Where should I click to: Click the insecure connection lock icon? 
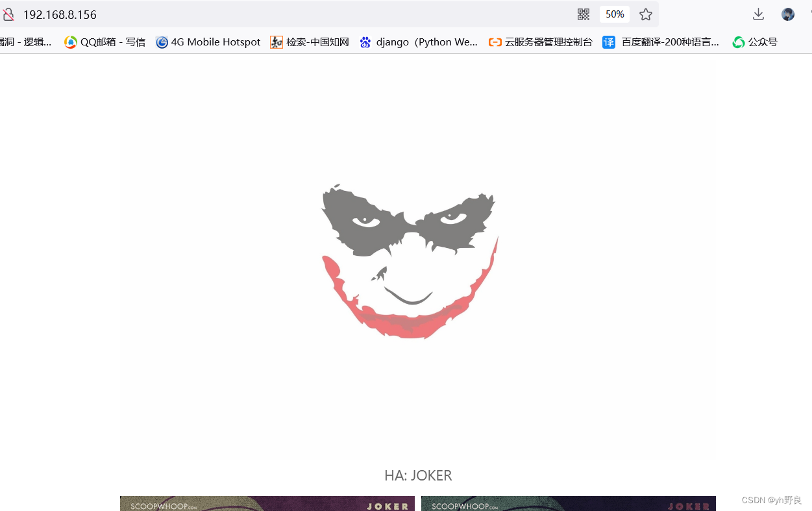click(8, 14)
